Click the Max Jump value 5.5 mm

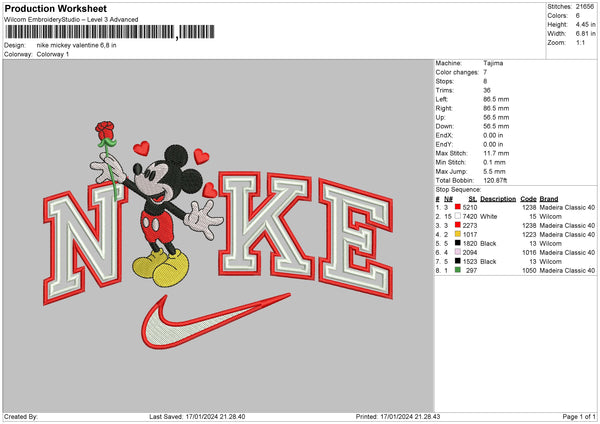pos(494,171)
